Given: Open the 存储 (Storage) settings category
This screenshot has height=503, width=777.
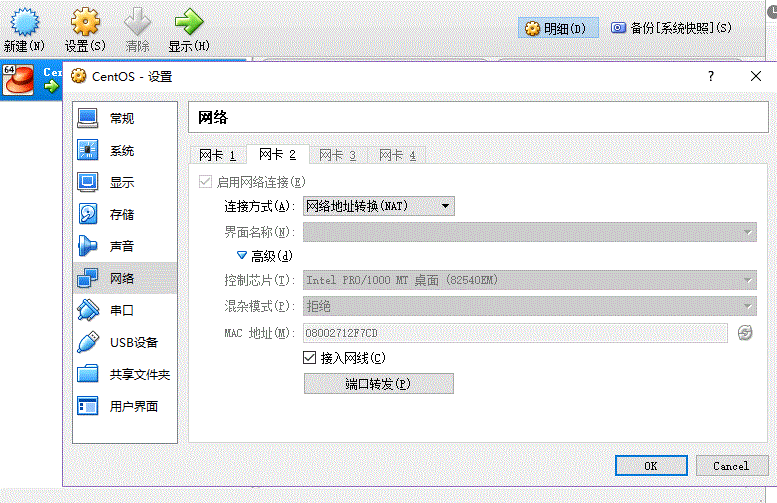Looking at the screenshot, I should coord(124,214).
